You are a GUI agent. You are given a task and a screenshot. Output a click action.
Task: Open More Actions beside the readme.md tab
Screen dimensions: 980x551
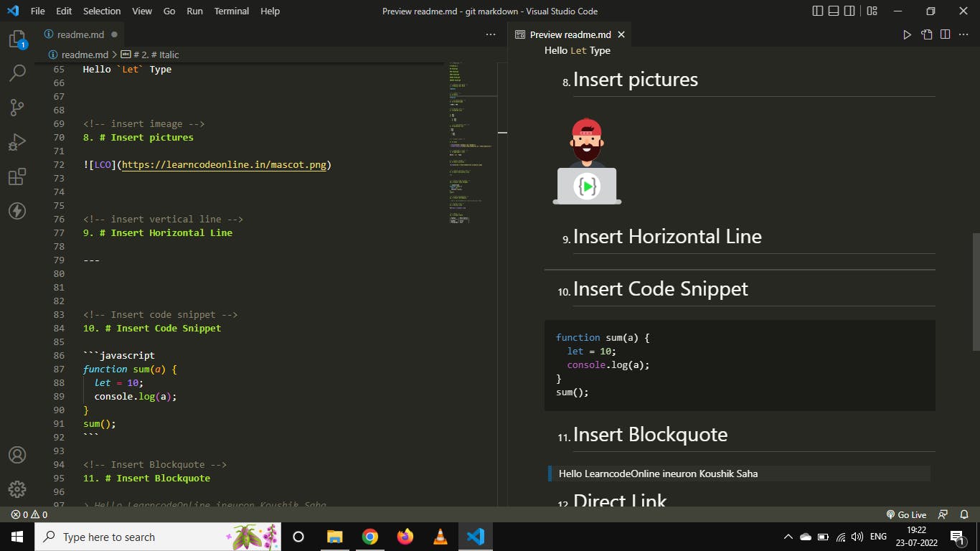tap(491, 34)
